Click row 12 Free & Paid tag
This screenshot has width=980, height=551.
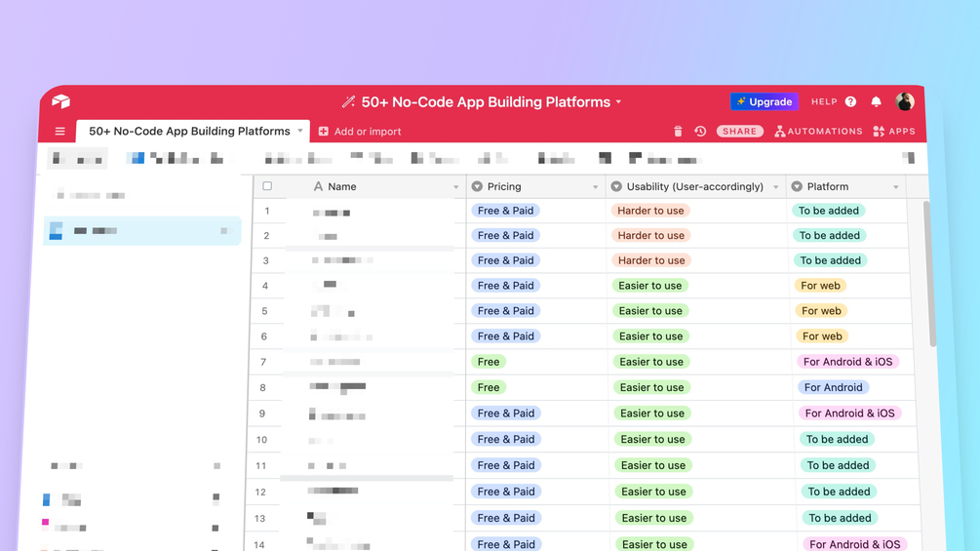tap(506, 492)
